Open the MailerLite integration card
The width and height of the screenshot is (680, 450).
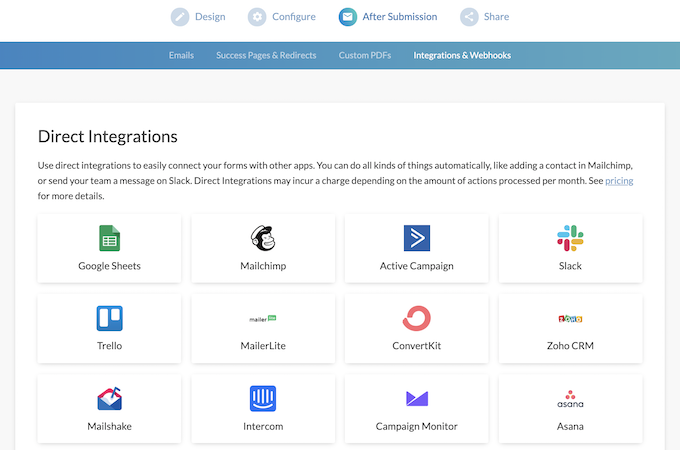pos(263,329)
